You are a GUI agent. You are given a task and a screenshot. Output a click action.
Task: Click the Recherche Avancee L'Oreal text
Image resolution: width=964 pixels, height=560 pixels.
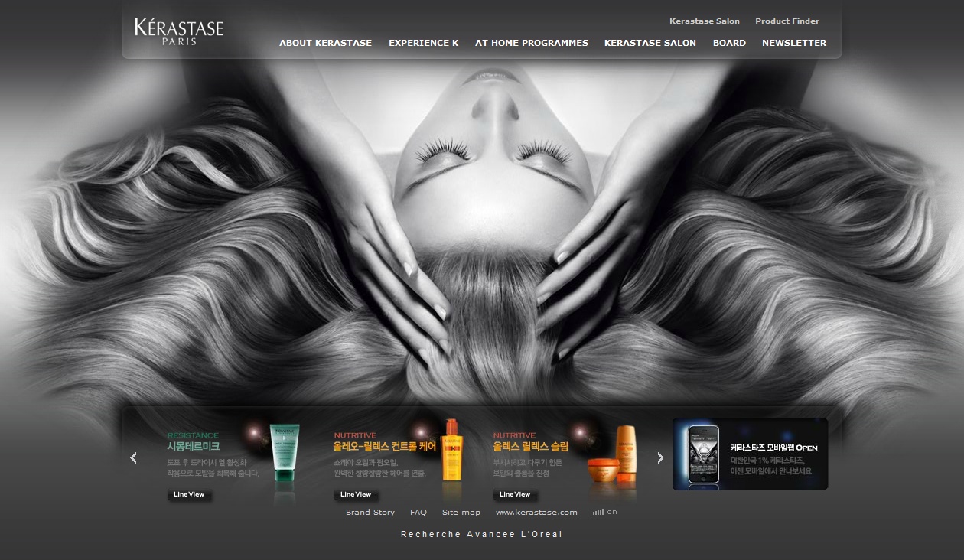coord(482,534)
